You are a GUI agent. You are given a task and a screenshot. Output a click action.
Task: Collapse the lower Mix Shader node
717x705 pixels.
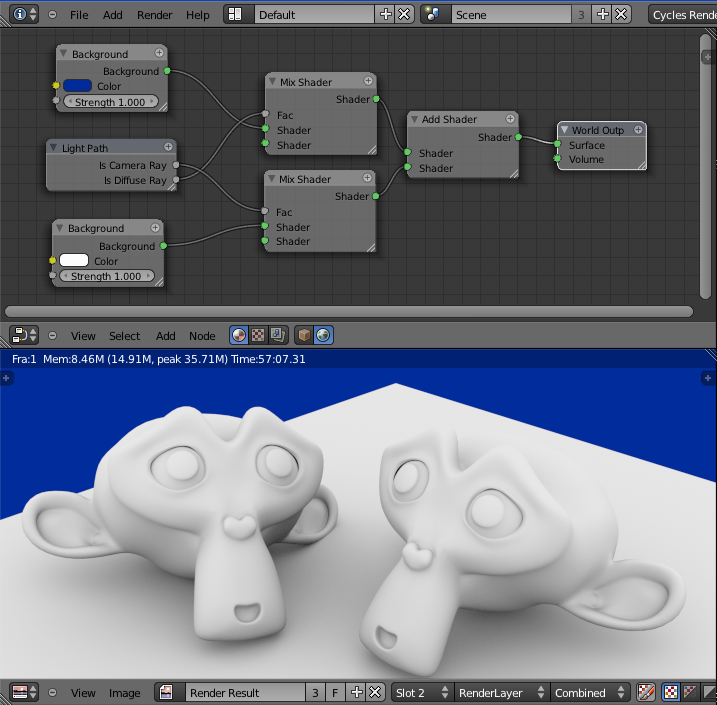(271, 179)
